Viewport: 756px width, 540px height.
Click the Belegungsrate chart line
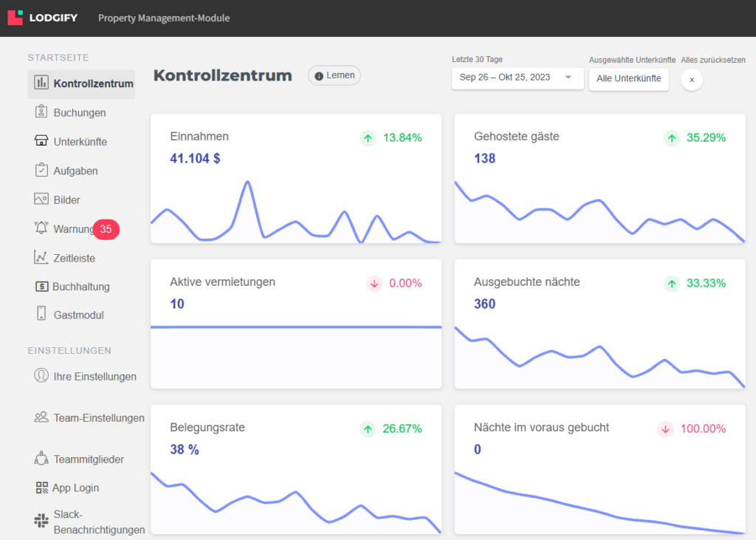296,503
